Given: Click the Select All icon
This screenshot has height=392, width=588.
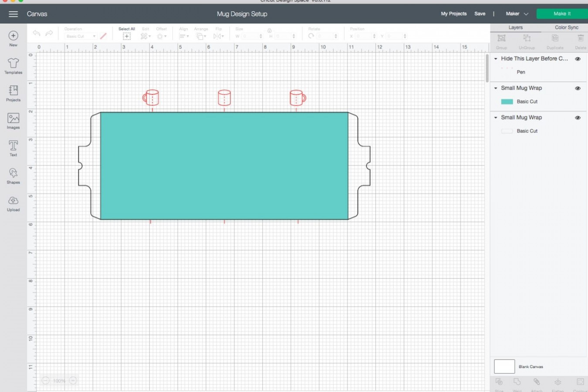Looking at the screenshot, I should click(127, 36).
